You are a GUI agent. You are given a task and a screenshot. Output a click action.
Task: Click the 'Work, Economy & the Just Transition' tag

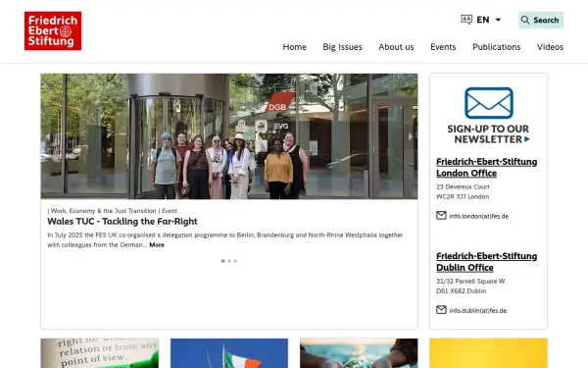click(103, 211)
